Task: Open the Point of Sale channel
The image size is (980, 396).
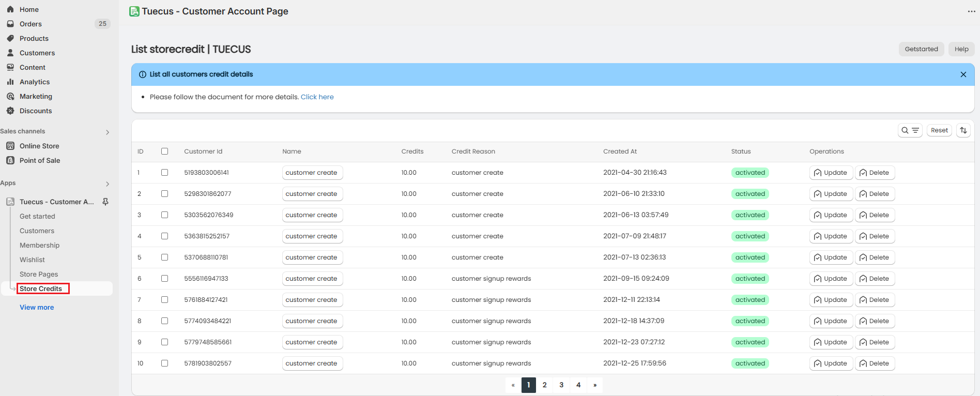Action: (40, 160)
